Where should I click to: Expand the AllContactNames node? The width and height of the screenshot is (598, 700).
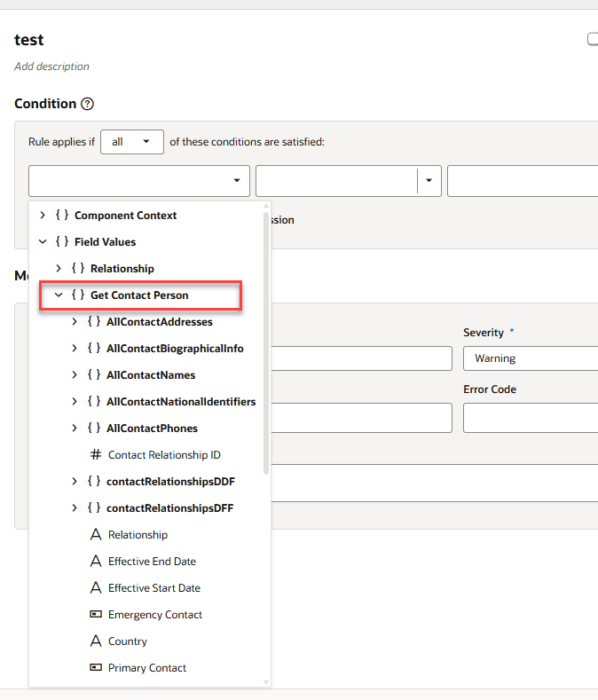pyautogui.click(x=75, y=375)
